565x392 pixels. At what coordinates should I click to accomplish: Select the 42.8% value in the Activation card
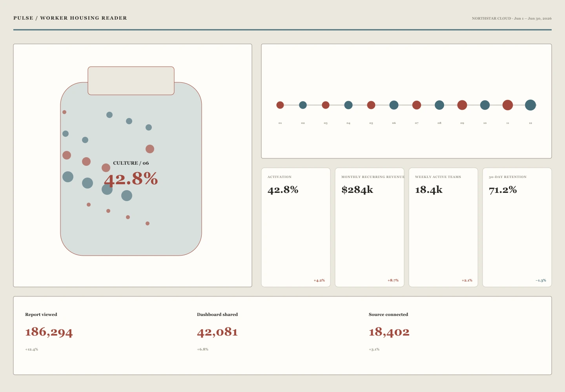(x=283, y=190)
